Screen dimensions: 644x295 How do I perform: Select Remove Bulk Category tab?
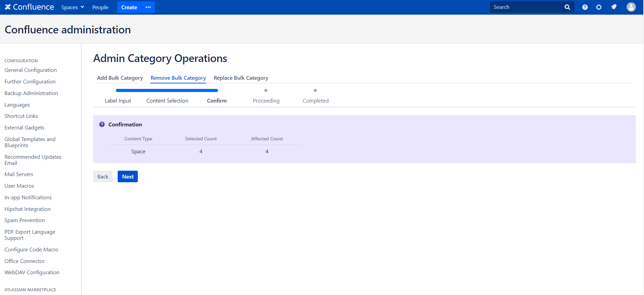(x=178, y=78)
